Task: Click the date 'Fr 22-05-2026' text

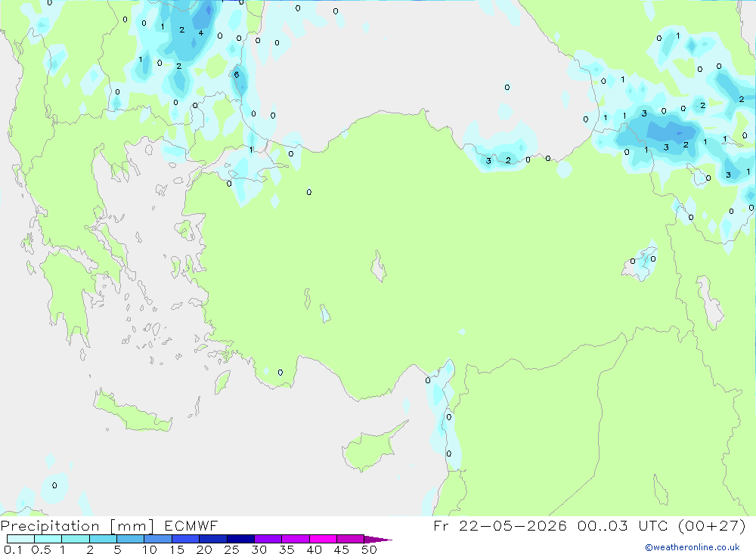Action: point(500,525)
